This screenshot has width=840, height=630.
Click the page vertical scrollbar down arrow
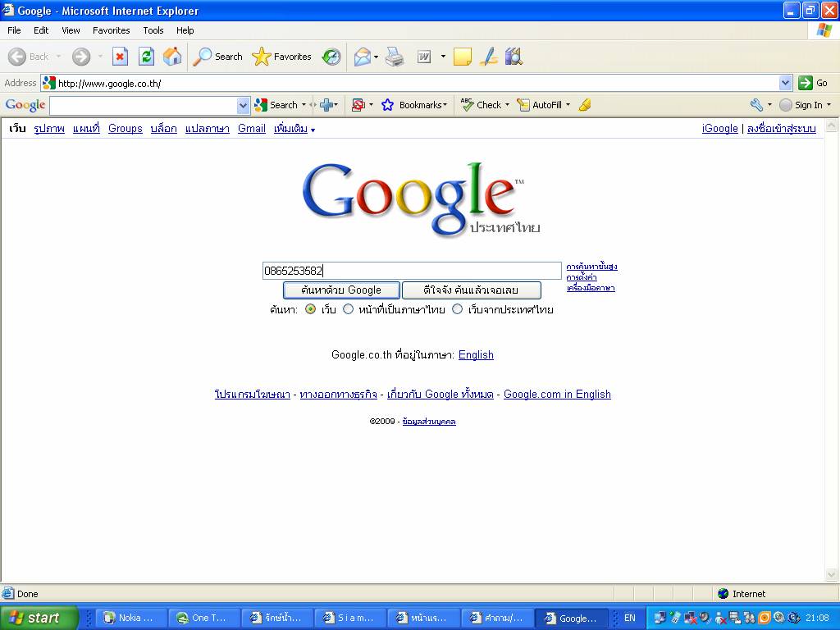[832, 575]
